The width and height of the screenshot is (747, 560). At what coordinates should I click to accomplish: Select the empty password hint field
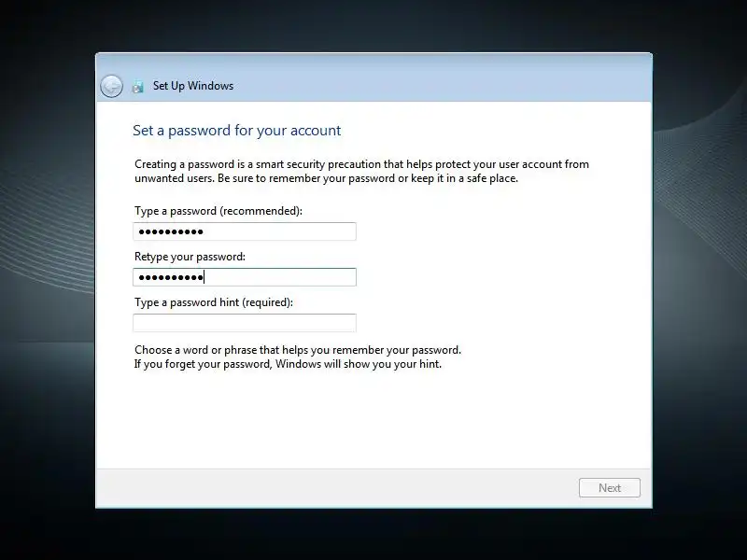(245, 323)
